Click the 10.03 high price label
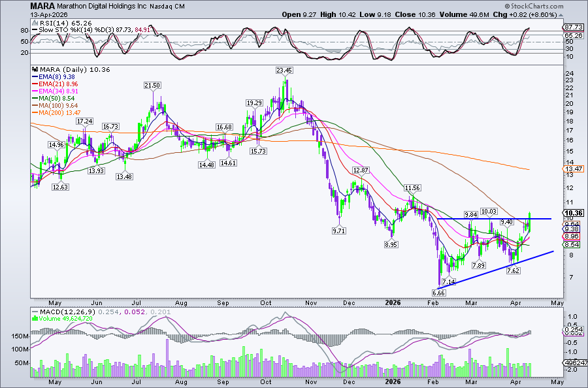The width and height of the screenshot is (588, 388). 489,212
